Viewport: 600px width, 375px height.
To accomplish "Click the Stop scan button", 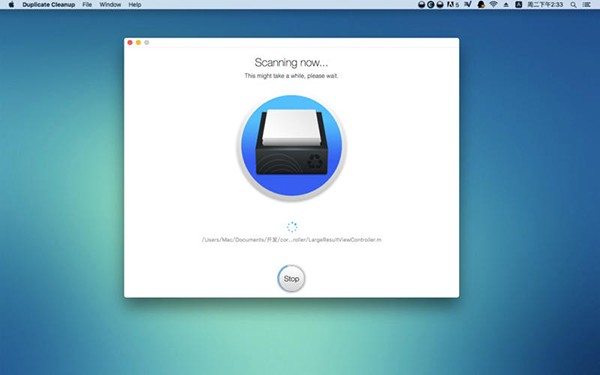I will (291, 279).
